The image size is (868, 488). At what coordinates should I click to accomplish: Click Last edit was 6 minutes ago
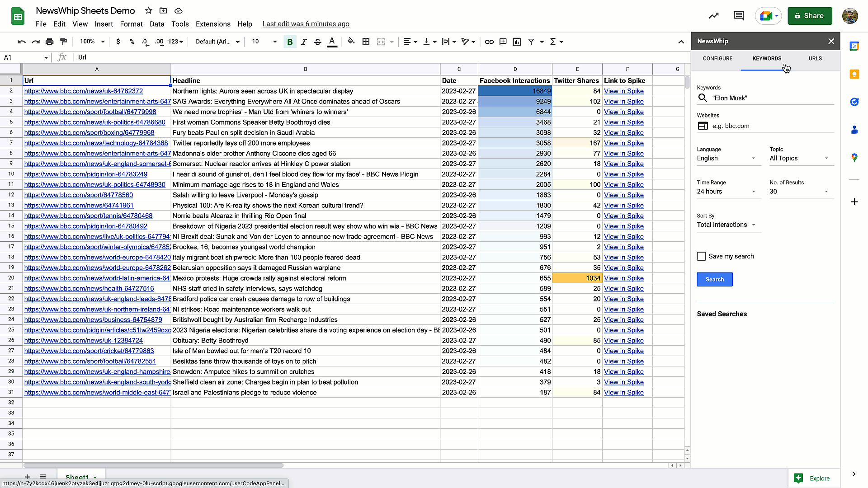(x=306, y=24)
